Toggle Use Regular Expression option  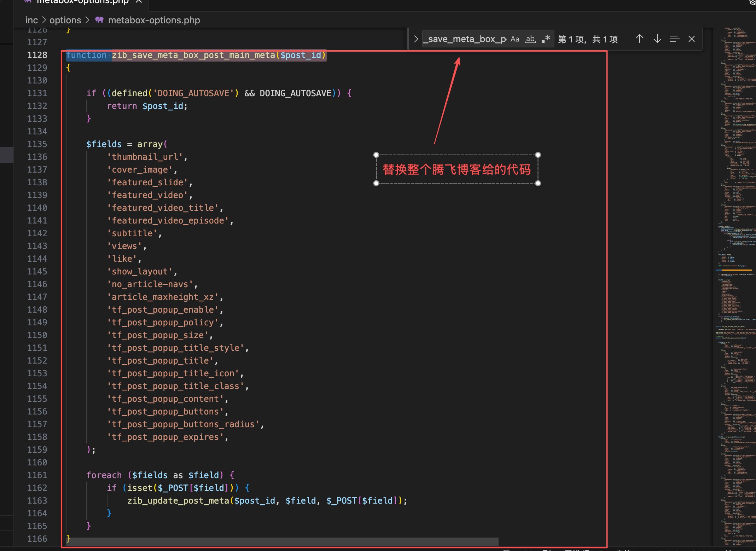(546, 39)
